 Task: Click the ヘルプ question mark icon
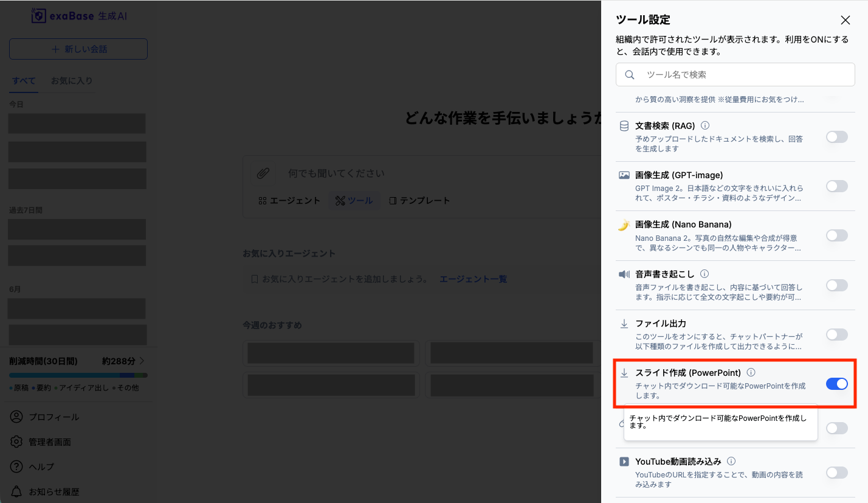16,467
